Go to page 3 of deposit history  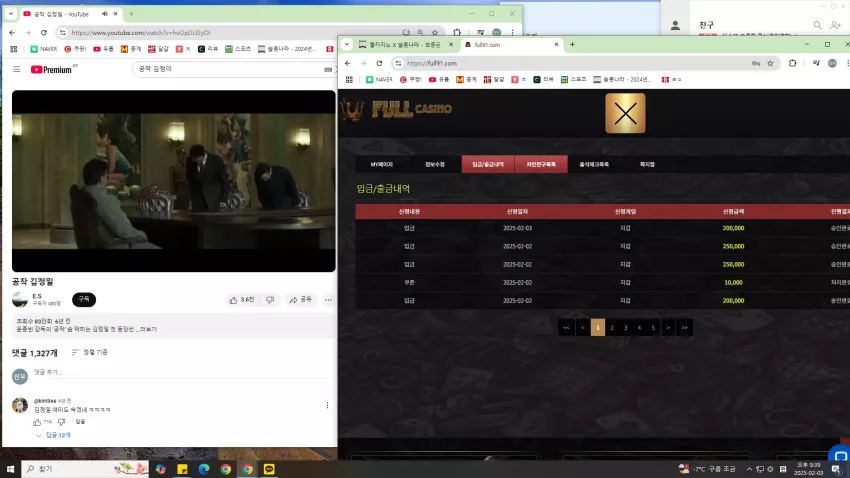626,327
